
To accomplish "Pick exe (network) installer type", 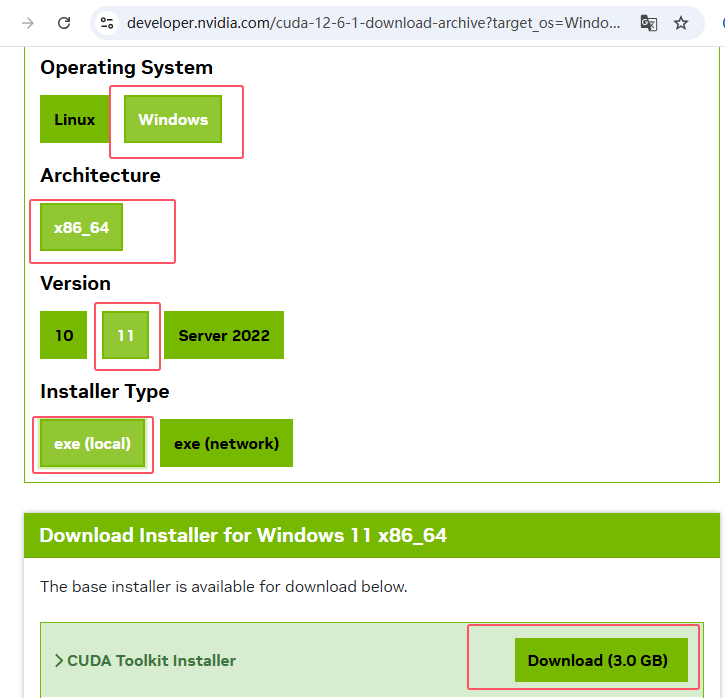I will point(227,443).
